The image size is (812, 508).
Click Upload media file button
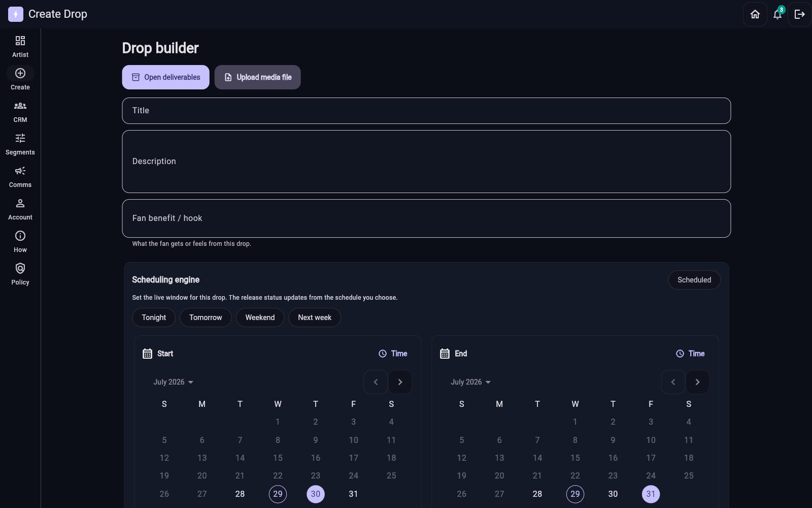[258, 77]
